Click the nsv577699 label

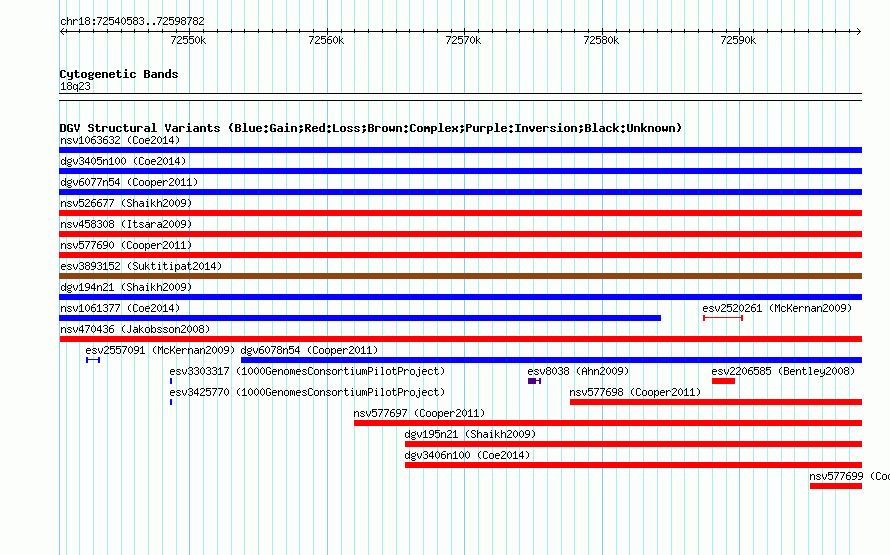pyautogui.click(x=836, y=476)
